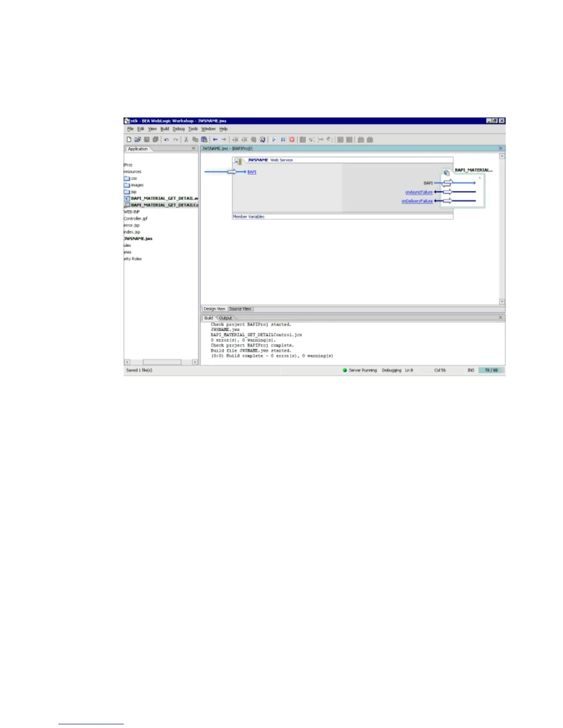Open the Edit menu

[141, 129]
